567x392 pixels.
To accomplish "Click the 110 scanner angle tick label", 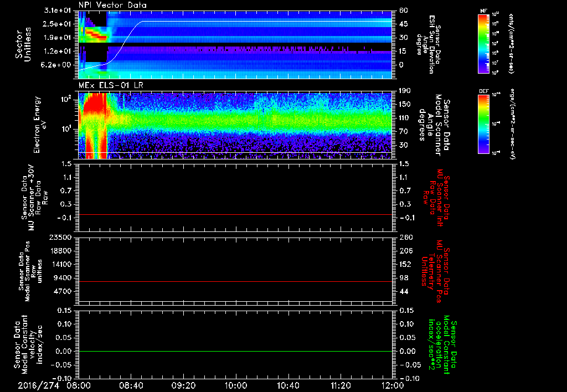I will tap(405, 118).
